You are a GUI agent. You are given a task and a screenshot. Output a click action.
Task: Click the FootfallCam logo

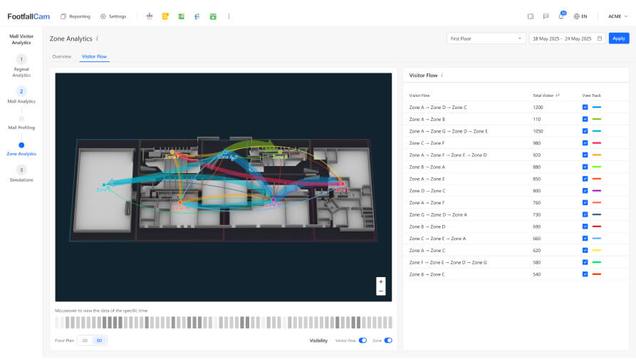click(28, 16)
